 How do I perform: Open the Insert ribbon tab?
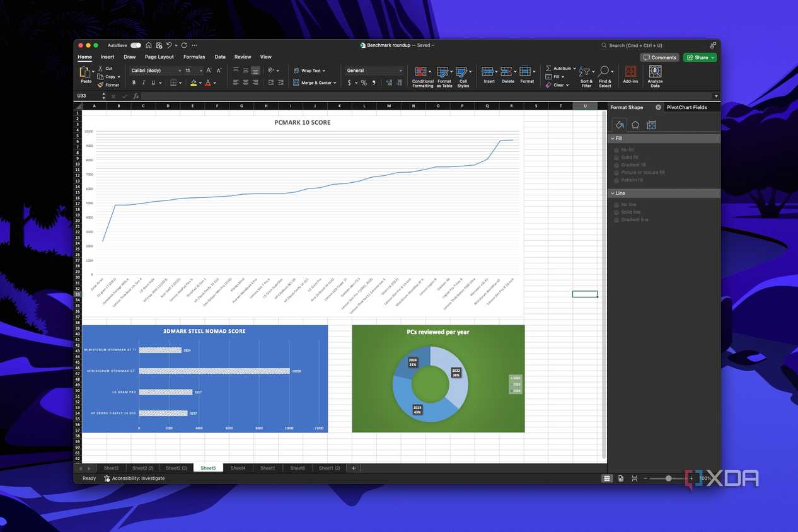point(108,57)
